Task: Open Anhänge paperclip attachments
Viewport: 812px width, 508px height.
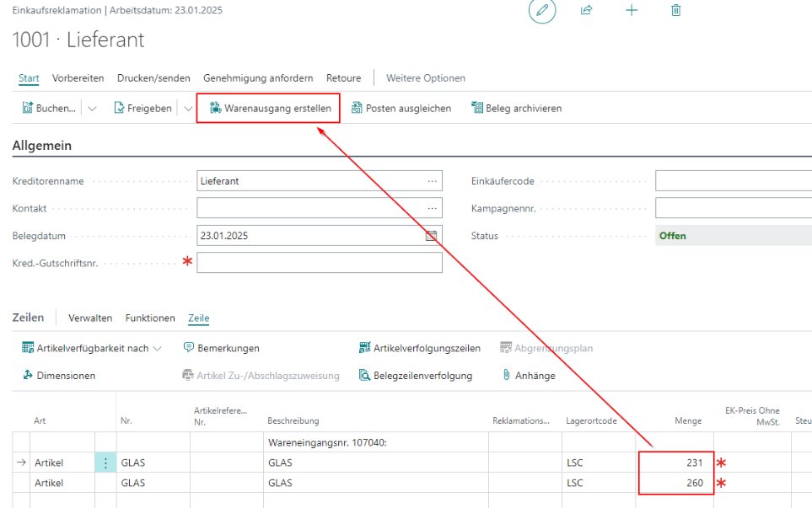Action: coord(529,376)
